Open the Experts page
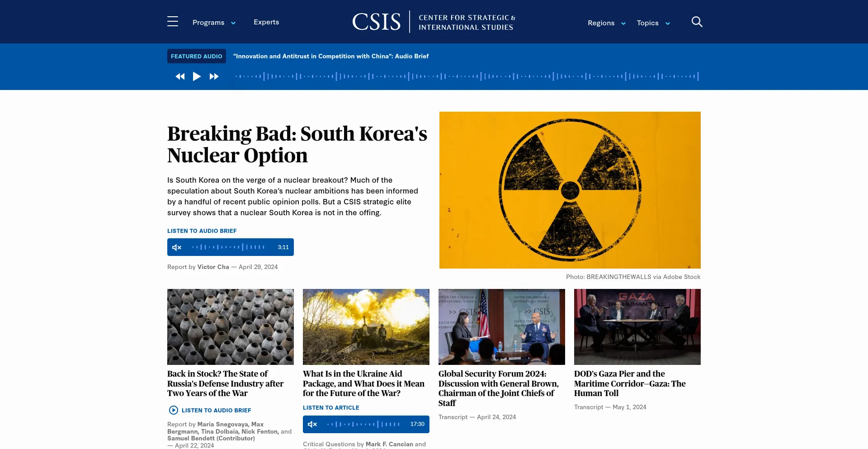This screenshot has height=449, width=868. 266,22
